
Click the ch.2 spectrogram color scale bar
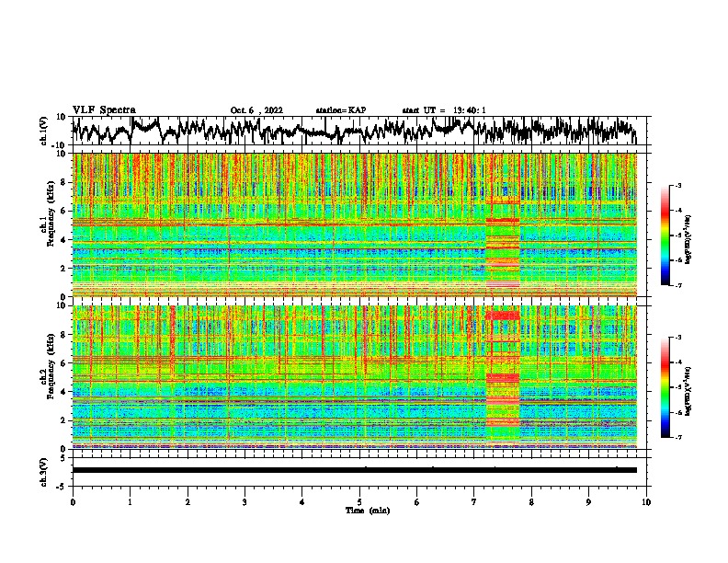[665, 387]
